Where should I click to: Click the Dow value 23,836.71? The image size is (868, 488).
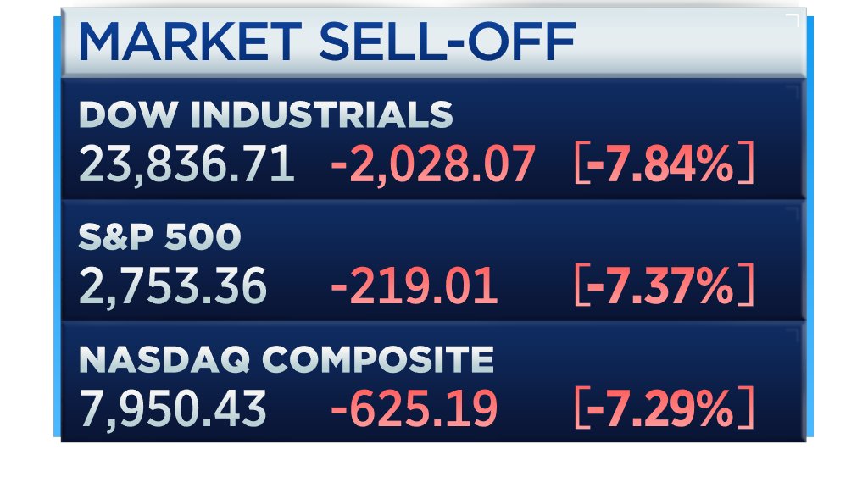point(186,164)
